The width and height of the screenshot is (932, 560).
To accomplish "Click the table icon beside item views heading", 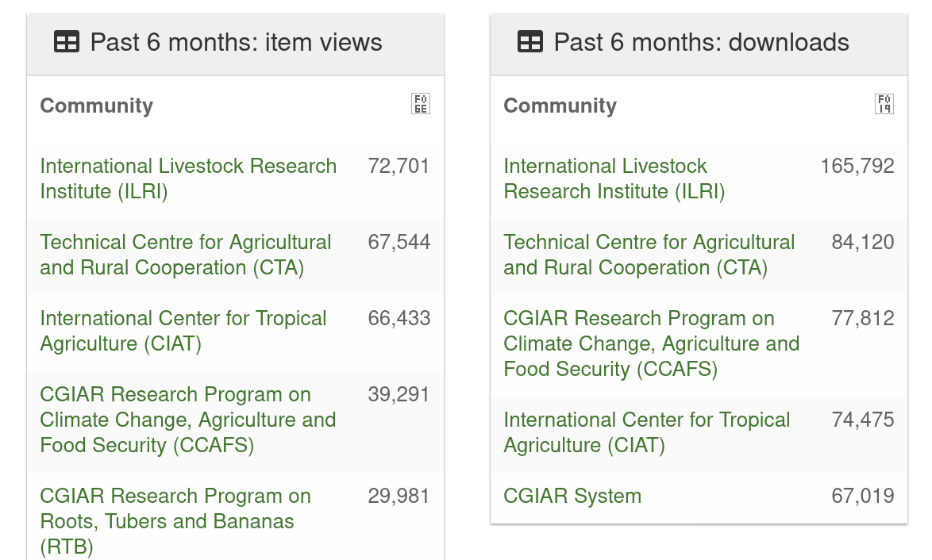I will [67, 43].
